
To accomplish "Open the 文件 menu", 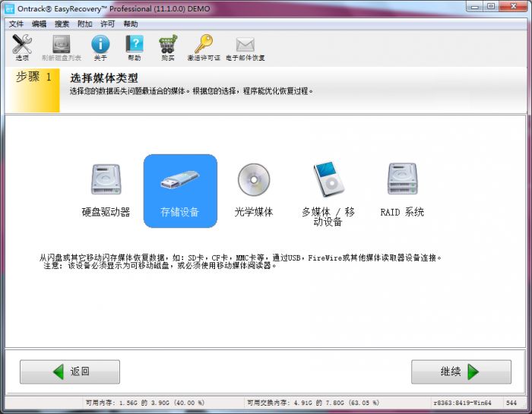I will pos(16,24).
